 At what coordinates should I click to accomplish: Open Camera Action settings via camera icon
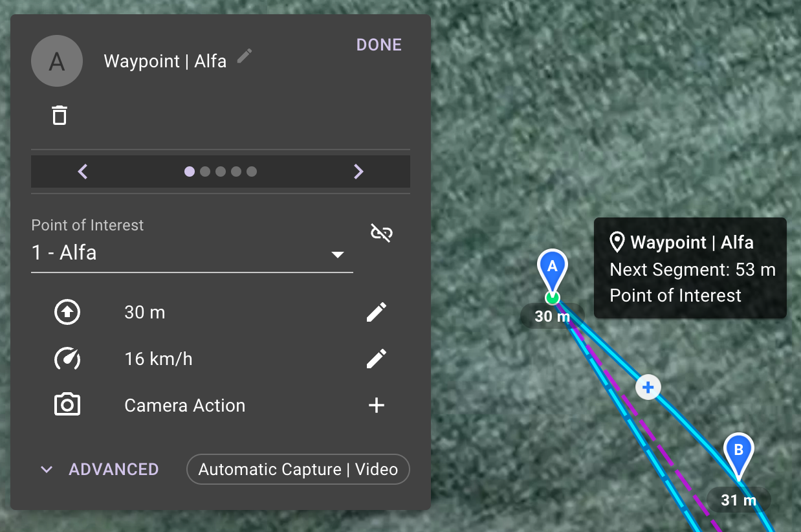pyautogui.click(x=67, y=405)
